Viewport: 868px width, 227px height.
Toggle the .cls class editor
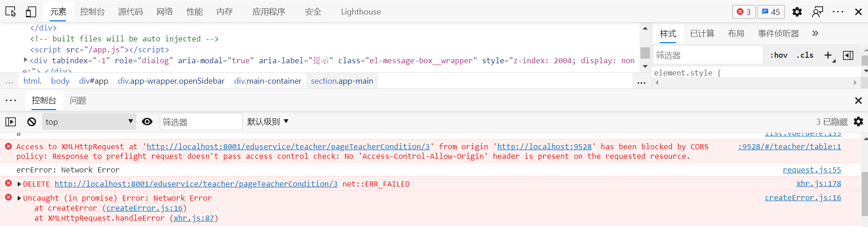(x=805, y=55)
